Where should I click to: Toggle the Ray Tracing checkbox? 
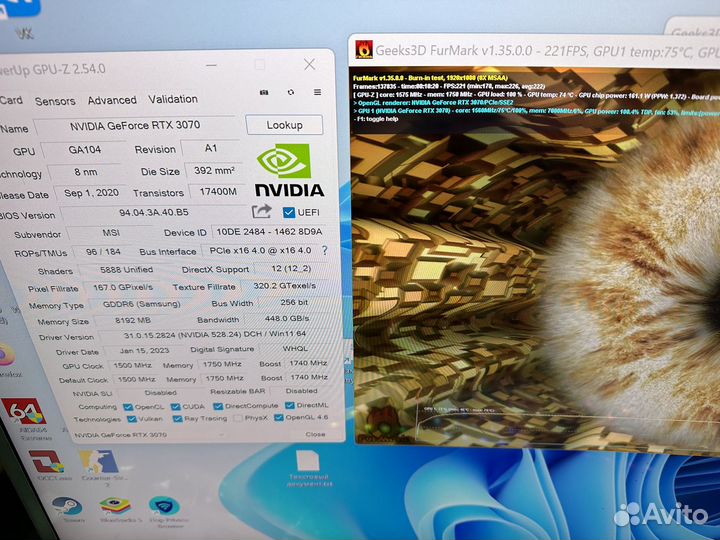[x=177, y=418]
